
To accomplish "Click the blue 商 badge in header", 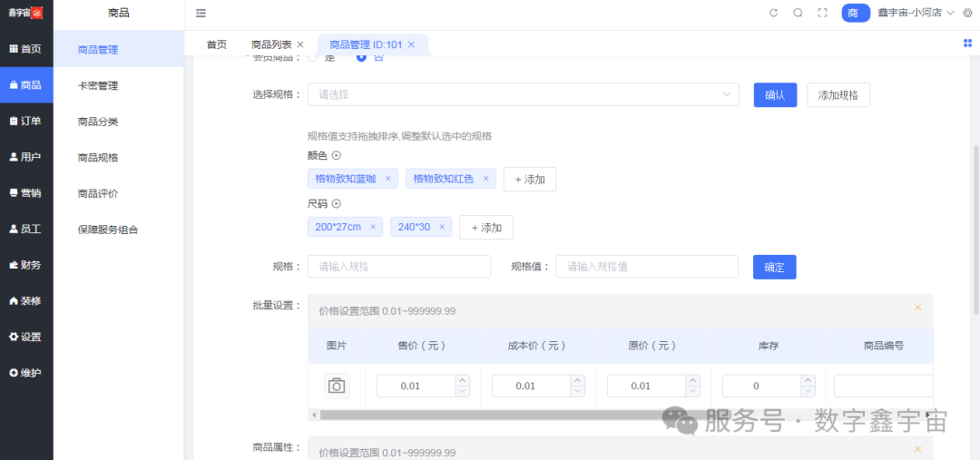I will tap(856, 13).
